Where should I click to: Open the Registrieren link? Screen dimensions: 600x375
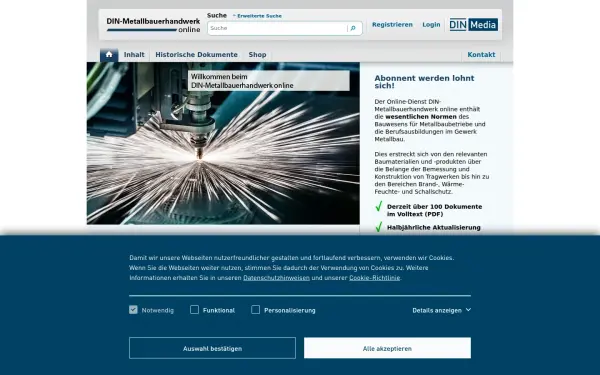click(x=392, y=24)
